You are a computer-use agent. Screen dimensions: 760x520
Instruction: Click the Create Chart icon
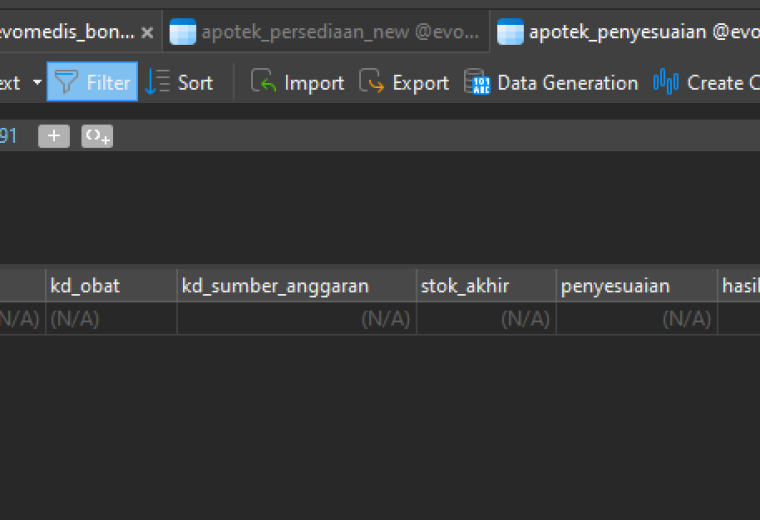pos(665,81)
